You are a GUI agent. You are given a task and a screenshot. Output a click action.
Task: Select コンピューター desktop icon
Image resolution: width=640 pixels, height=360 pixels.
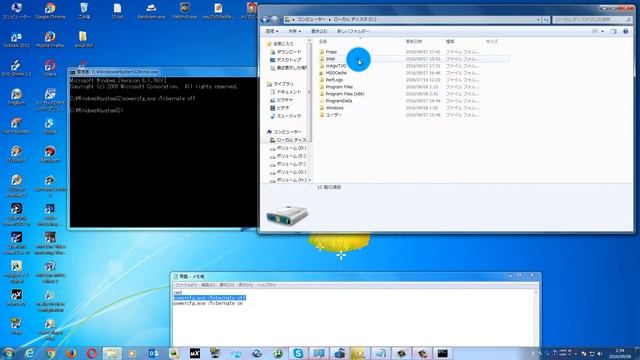(16, 11)
